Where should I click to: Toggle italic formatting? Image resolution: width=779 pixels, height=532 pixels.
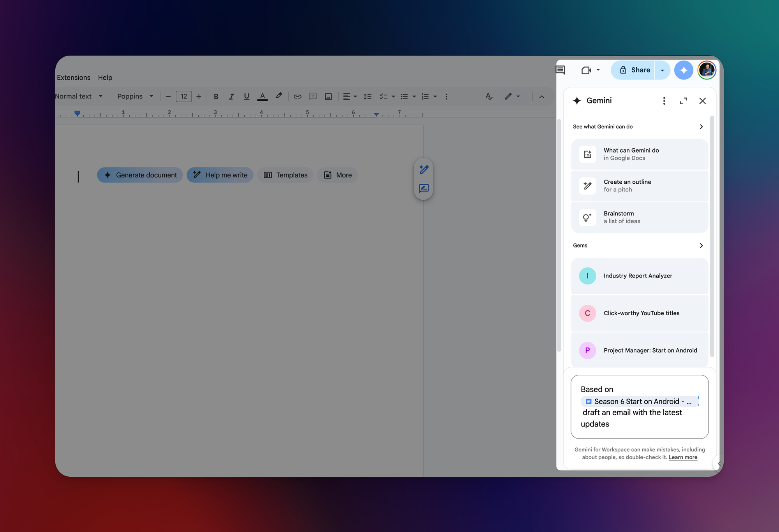click(231, 97)
